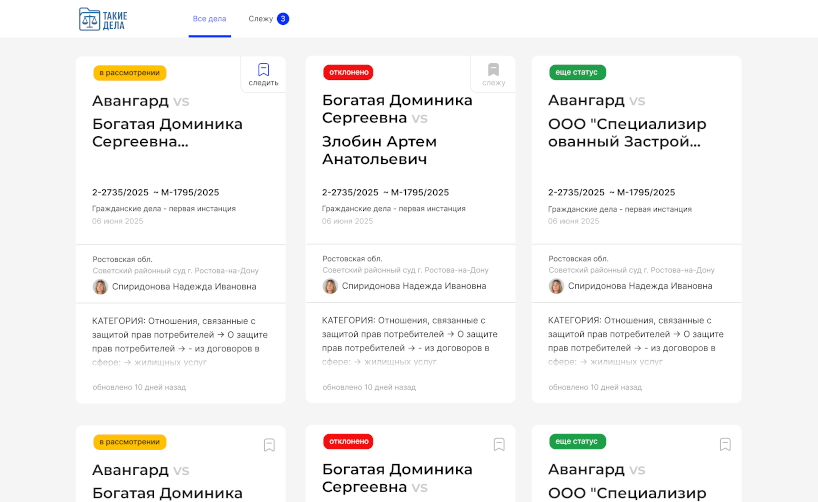This screenshot has width=818, height=502.
Task: Bookmark the bottom-row еще статус card
Action: point(725,445)
